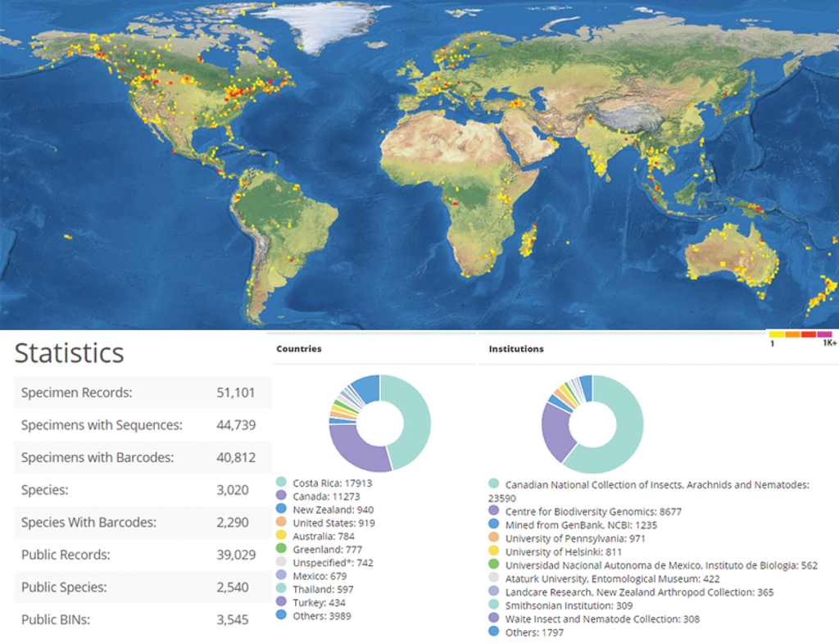Select the Thailand legend dot
This screenshot has height=644, width=839.
281,588
